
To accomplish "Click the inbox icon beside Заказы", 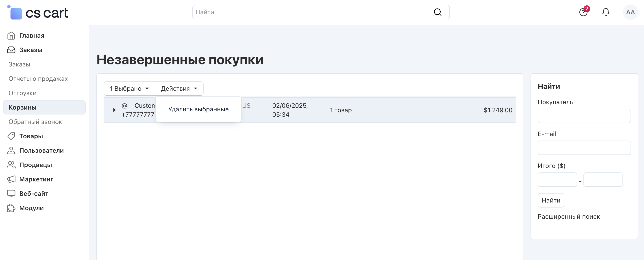I will click(11, 50).
